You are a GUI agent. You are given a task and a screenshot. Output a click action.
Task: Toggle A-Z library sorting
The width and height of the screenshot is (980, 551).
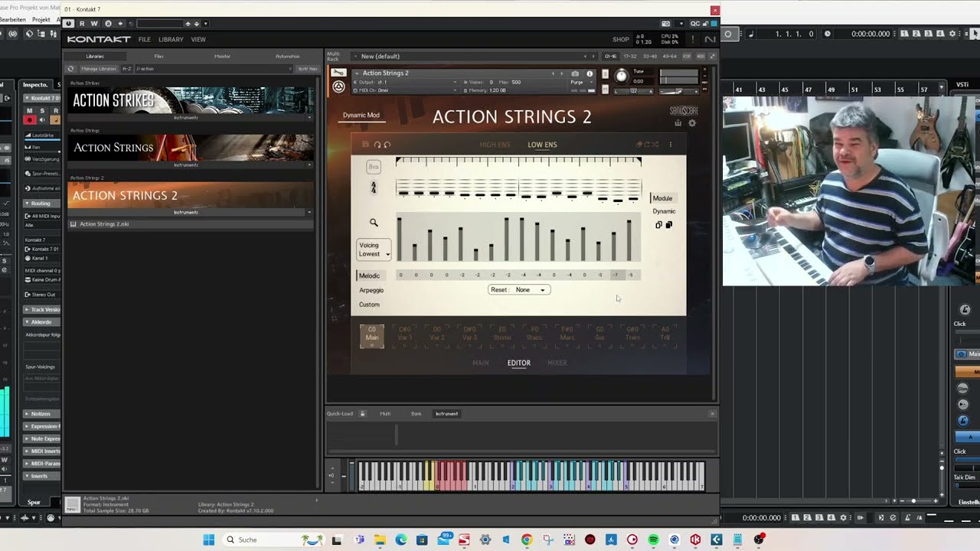[127, 69]
